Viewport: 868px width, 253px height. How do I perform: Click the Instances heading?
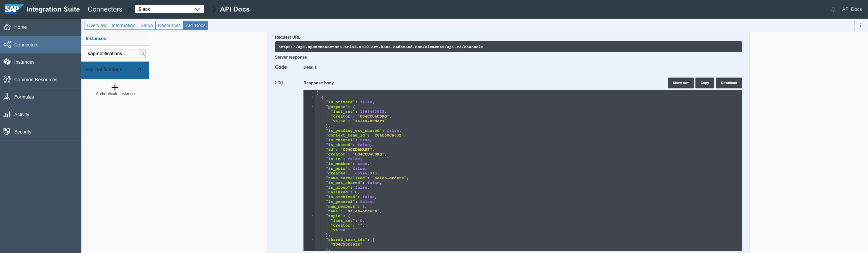96,39
